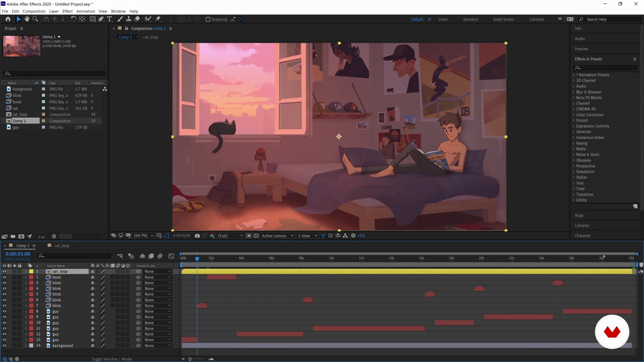Viewport: 644px width, 362px height.
Task: Open the Composition menu
Action: pos(34,11)
